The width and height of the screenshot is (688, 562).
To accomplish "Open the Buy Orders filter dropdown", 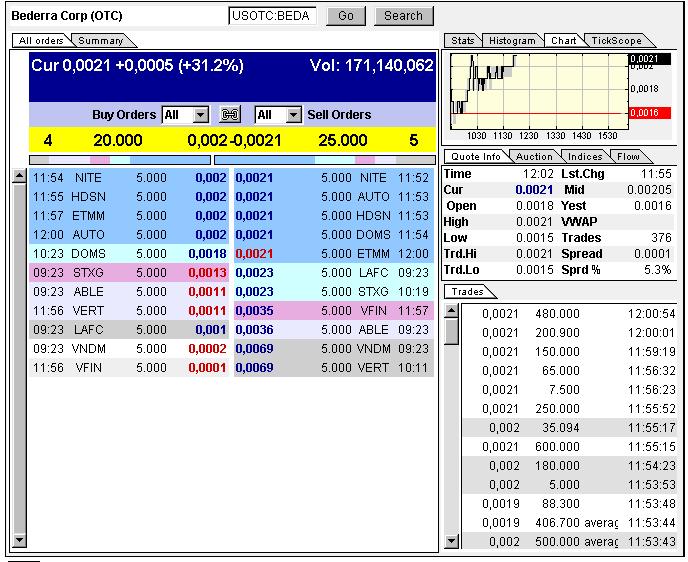I will tap(200, 115).
